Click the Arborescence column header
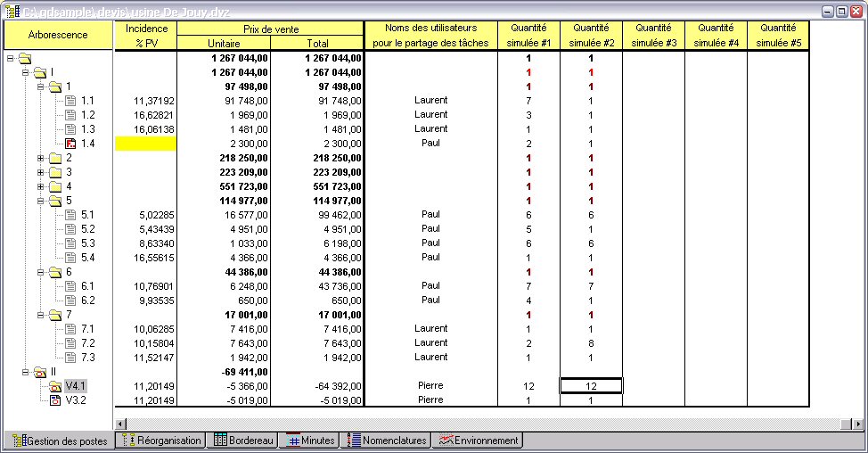The height and width of the screenshot is (453, 868). (x=59, y=35)
